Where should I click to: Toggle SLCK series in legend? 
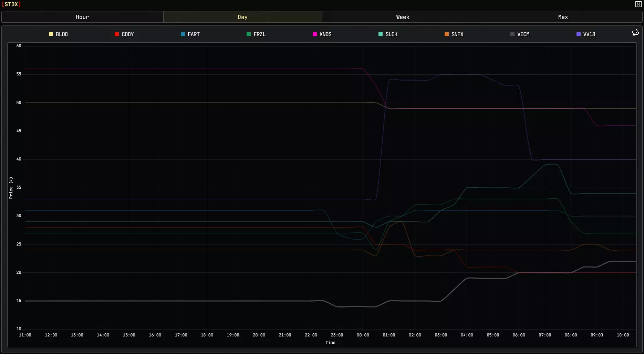coord(388,34)
